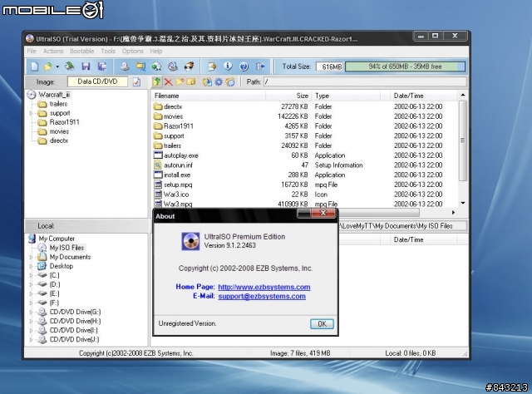Click the About info balloon icon
This screenshot has height=394, width=532.
tap(228, 66)
